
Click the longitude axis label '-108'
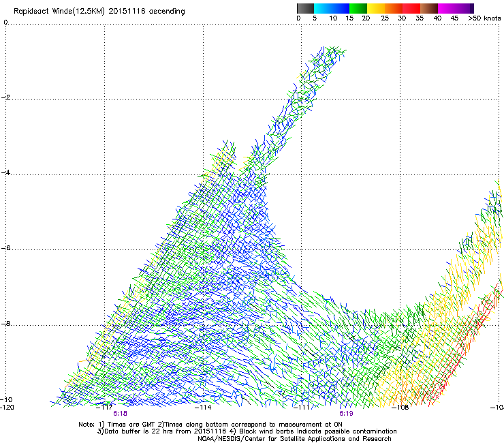coord(400,408)
